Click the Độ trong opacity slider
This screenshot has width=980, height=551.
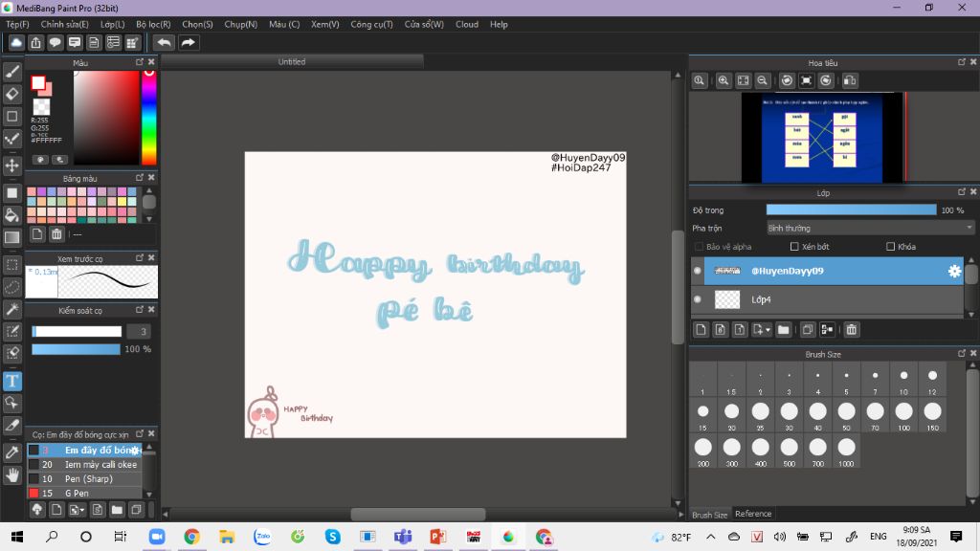tap(851, 210)
